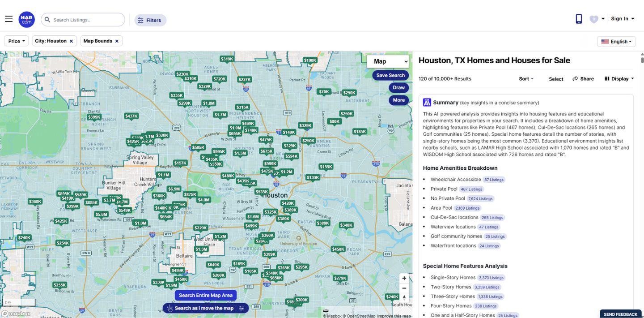Remove the City: Houston filter chip
This screenshot has height=318, width=644.
click(x=71, y=41)
